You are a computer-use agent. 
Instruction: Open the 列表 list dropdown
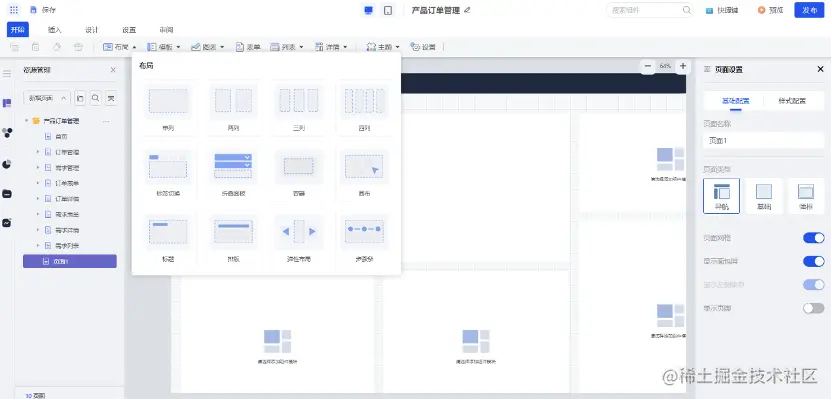(287, 47)
